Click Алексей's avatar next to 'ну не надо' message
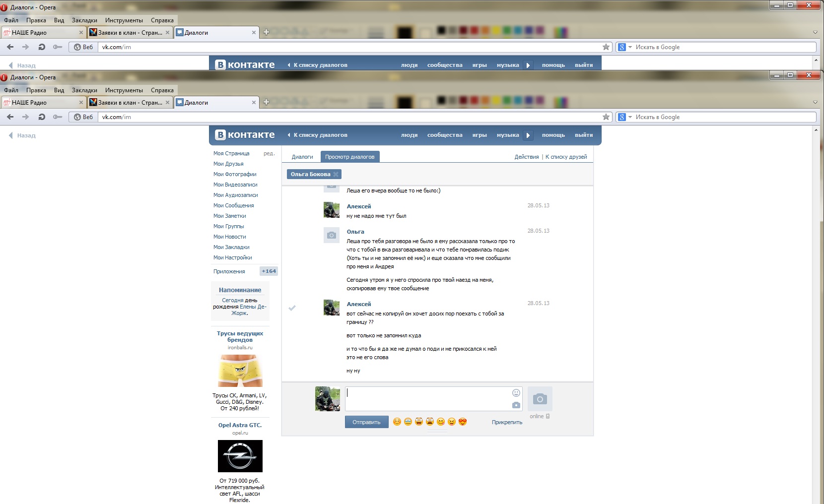 point(331,210)
